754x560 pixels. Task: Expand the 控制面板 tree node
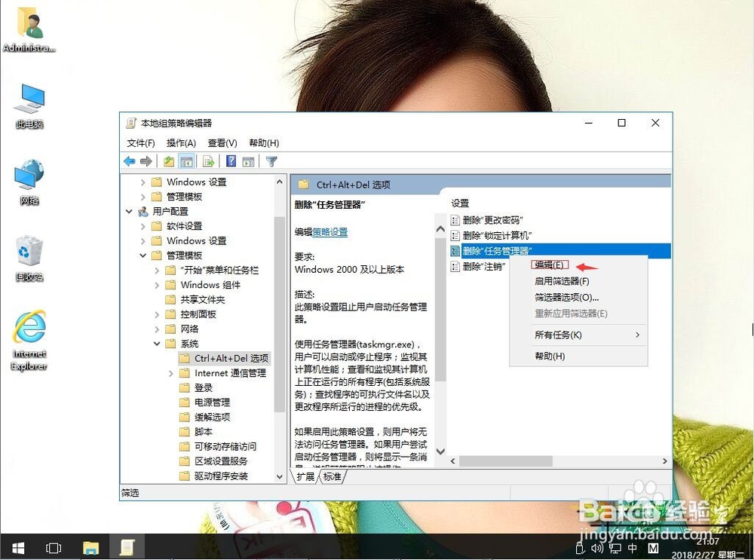157,314
